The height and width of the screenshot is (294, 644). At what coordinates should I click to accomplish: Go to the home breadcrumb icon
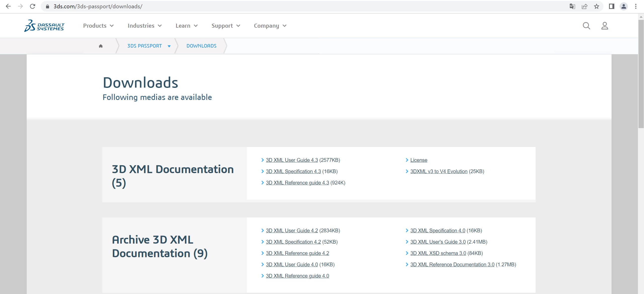click(x=101, y=46)
